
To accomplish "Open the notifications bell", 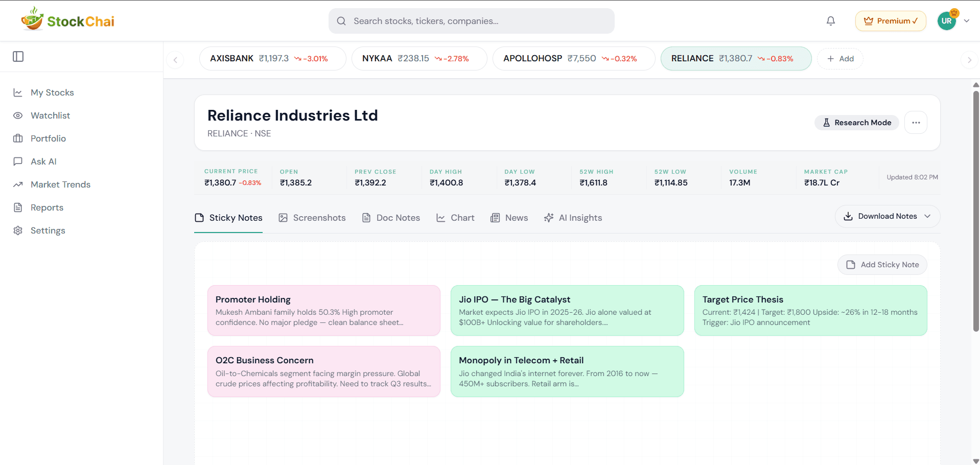I will pos(830,21).
